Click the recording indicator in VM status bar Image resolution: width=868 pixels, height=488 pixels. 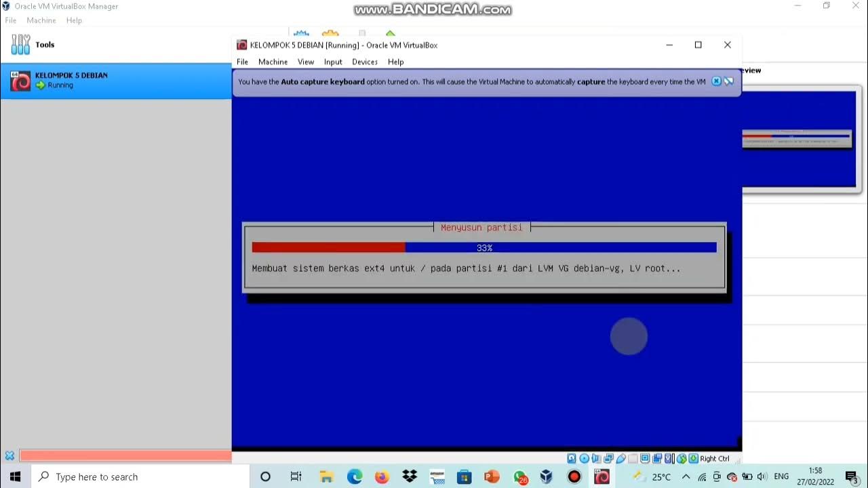(657, 459)
